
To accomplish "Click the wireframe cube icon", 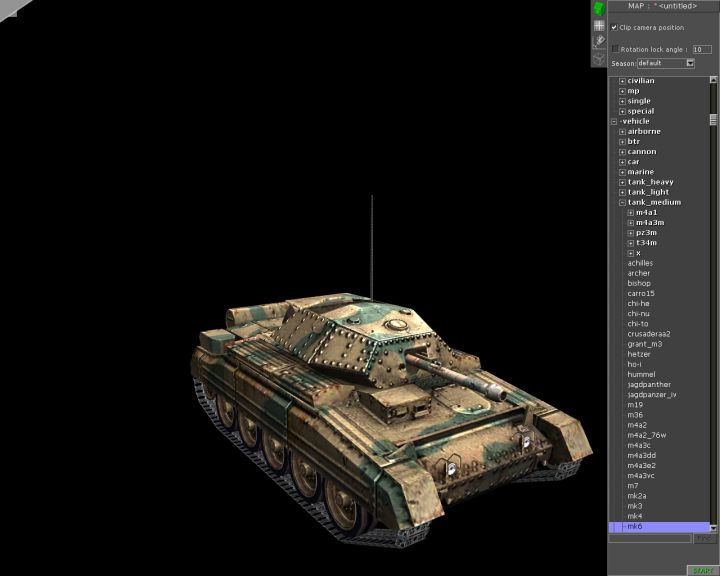I will [x=599, y=58].
